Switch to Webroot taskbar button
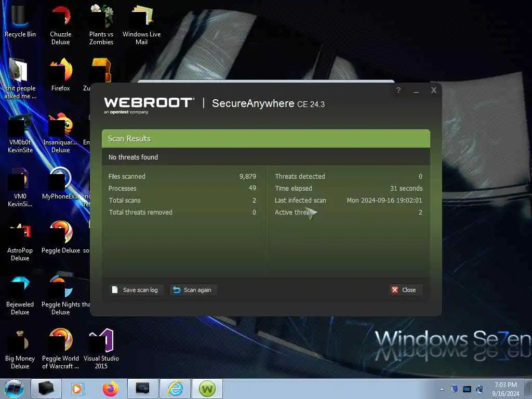 [x=207, y=389]
